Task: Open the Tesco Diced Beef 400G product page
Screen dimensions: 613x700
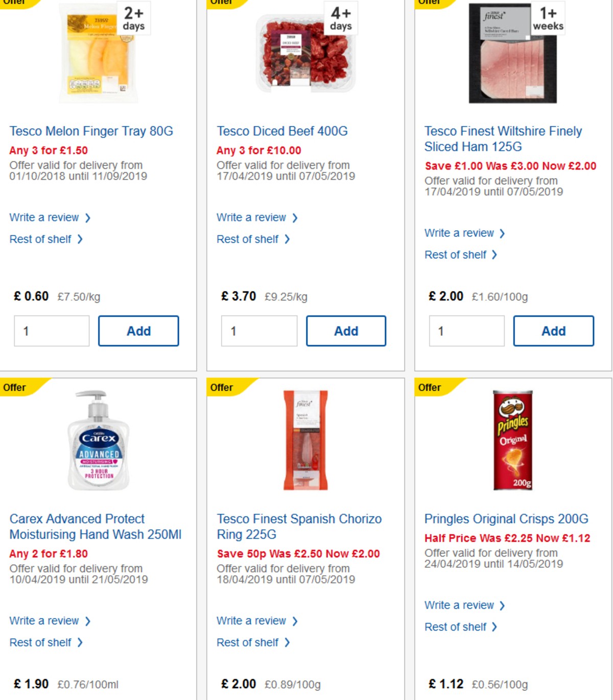Action: pyautogui.click(x=282, y=131)
